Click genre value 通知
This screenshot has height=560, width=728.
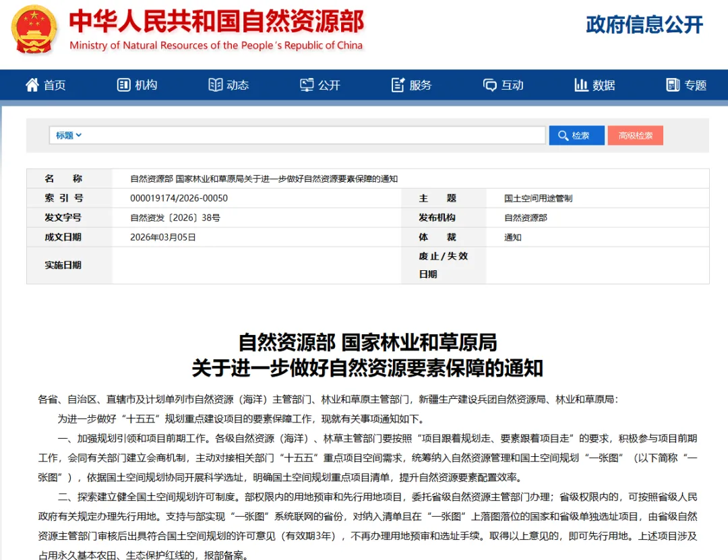[513, 237]
